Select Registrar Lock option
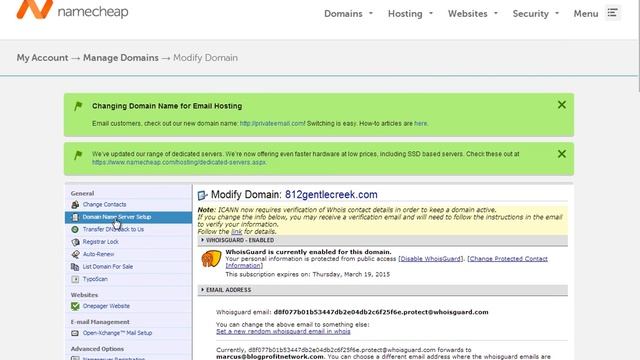This screenshot has height=360, width=640. click(x=100, y=242)
